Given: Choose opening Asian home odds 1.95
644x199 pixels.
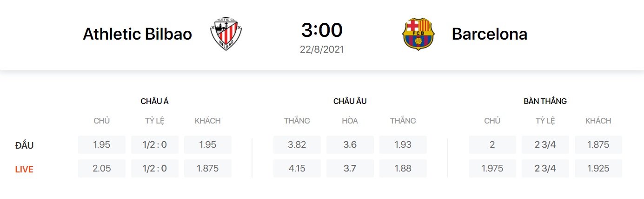Looking at the screenshot, I should click(101, 144).
